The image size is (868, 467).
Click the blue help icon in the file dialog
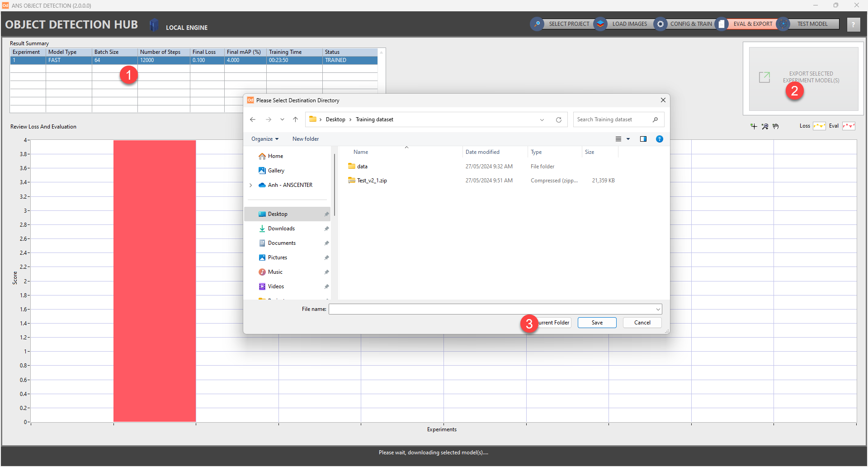click(660, 139)
